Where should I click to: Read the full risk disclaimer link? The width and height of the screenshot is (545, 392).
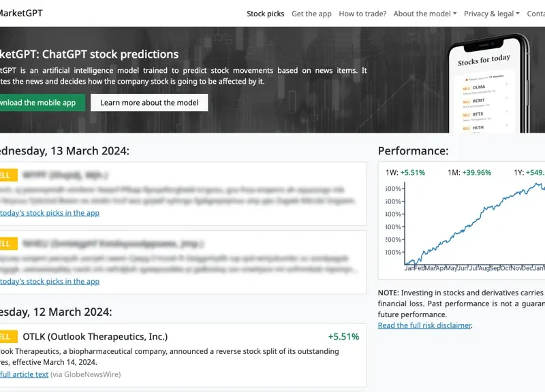tap(424, 325)
